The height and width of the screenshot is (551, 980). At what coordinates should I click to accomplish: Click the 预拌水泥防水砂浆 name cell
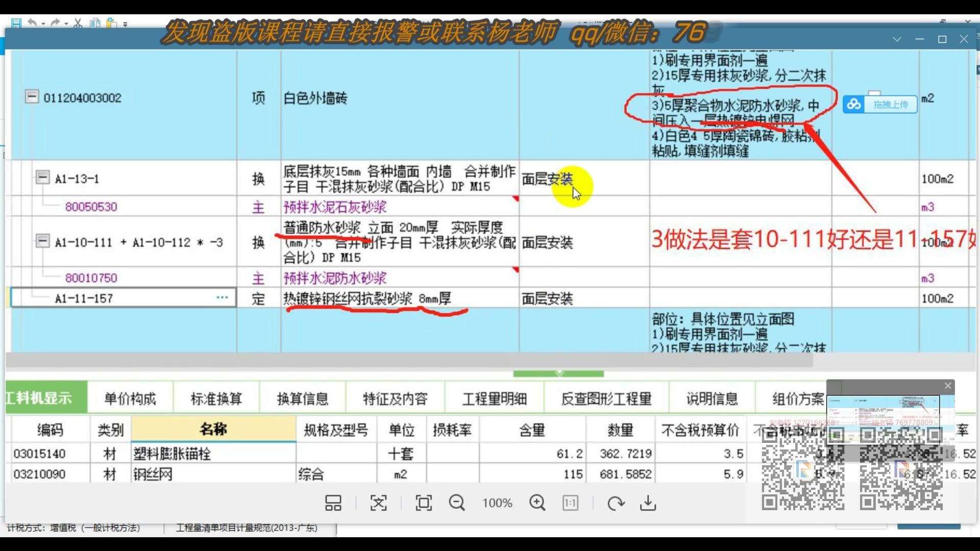(x=400, y=278)
